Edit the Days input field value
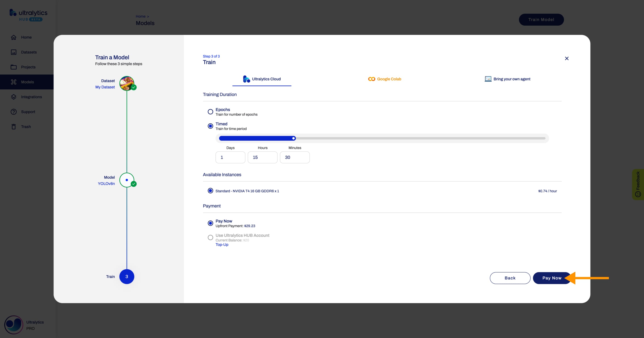Screen dimensions: 644x338 click(x=230, y=157)
